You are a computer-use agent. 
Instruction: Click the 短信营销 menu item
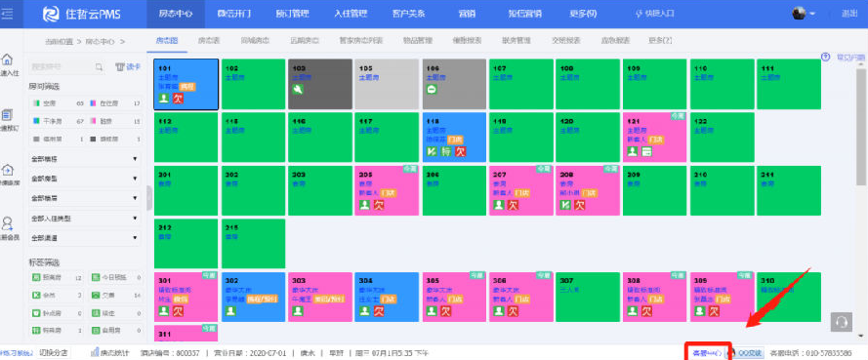pyautogui.click(x=524, y=14)
